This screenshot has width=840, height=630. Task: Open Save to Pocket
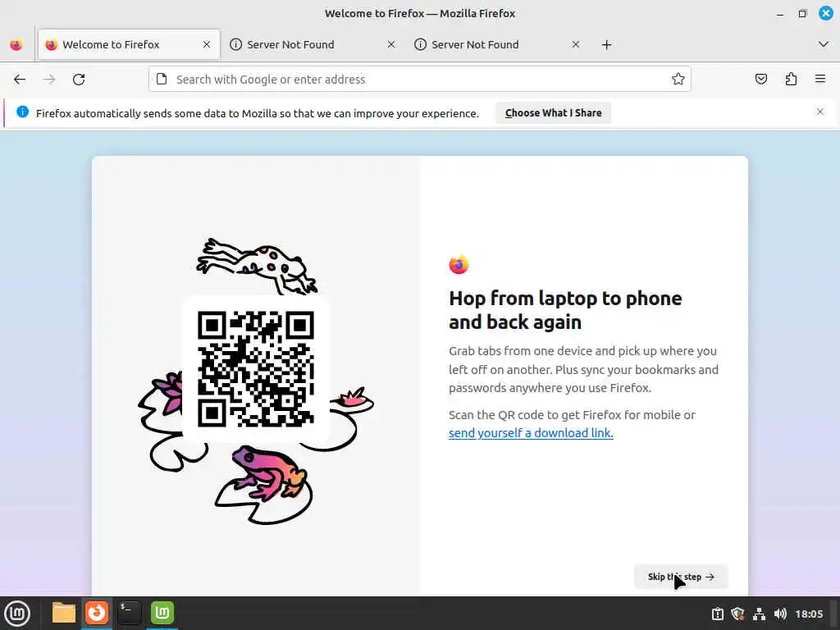tap(760, 80)
